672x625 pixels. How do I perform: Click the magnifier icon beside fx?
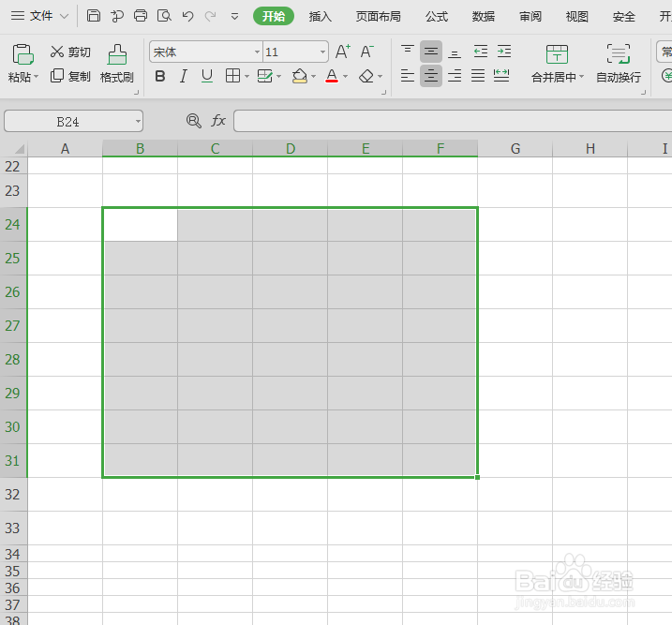(194, 121)
